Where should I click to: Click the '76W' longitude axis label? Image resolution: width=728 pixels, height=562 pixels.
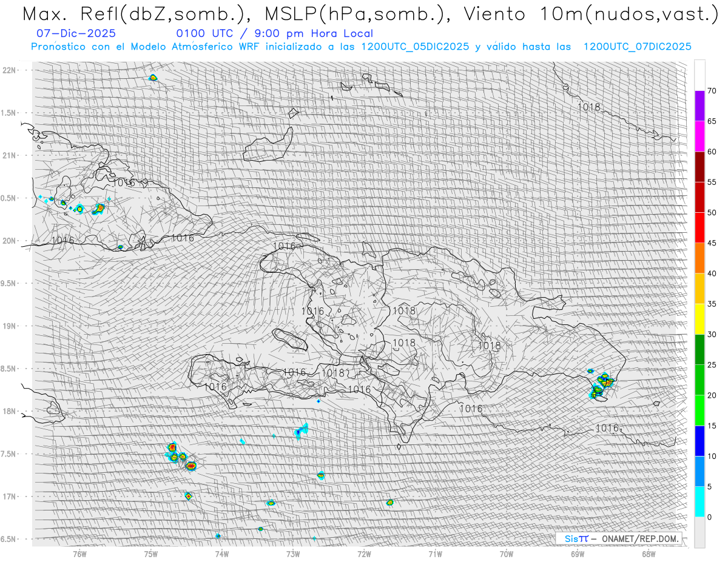tap(80, 554)
